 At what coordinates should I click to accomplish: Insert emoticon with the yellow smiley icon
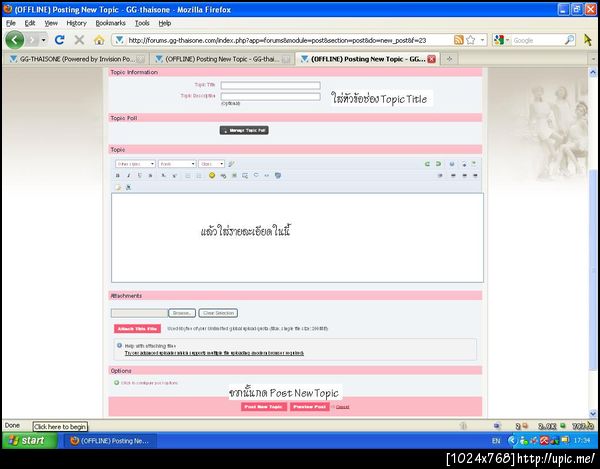coord(212,175)
